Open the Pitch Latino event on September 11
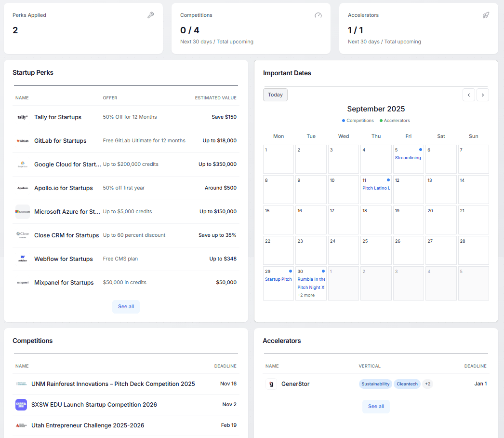This screenshot has width=504, height=438. [x=376, y=188]
